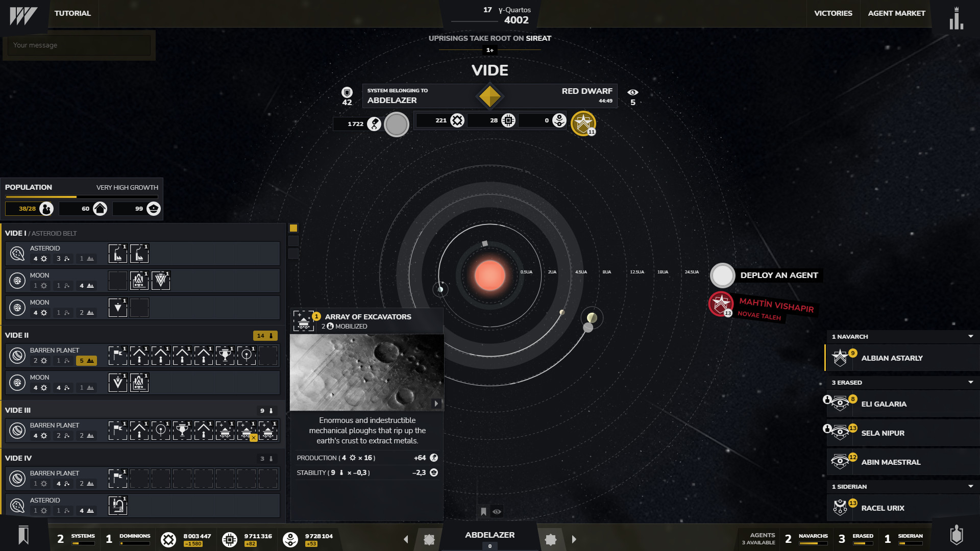This screenshot has width=980, height=551.
Task: Toggle the eye icon below the solar system
Action: point(497,512)
